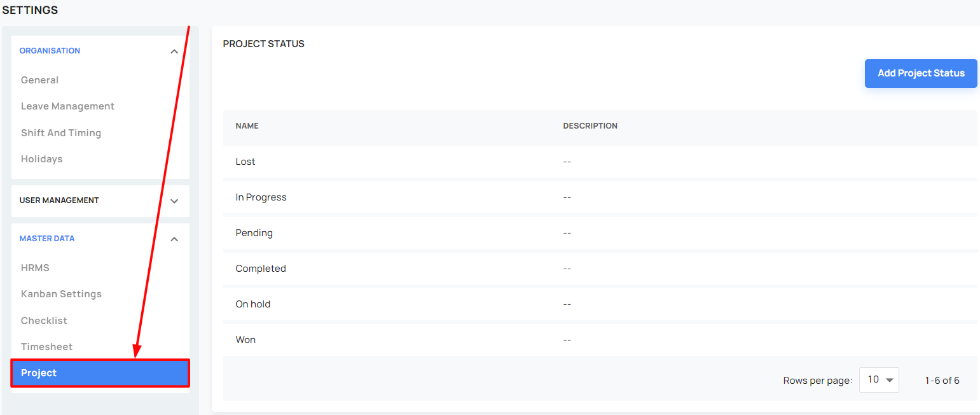This screenshot has width=980, height=415.
Task: Select the In Progress status row
Action: pyautogui.click(x=600, y=197)
